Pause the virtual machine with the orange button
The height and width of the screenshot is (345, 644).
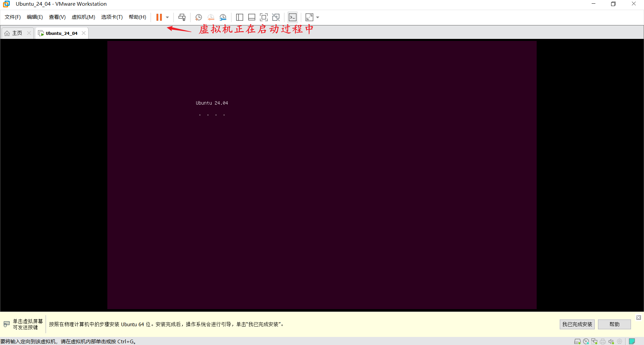tap(159, 17)
